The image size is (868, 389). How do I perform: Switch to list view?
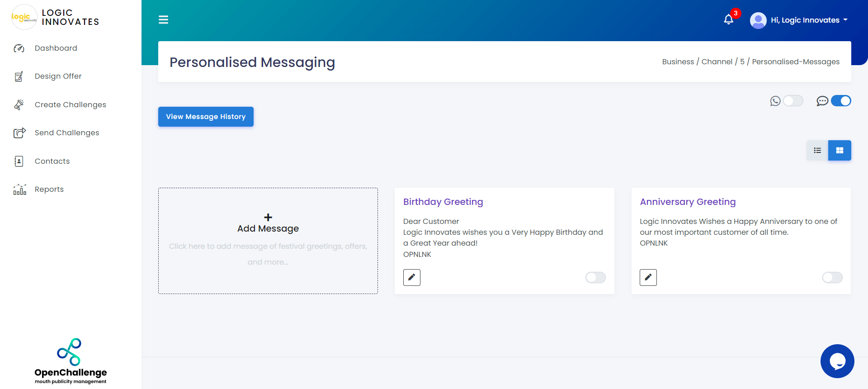817,151
